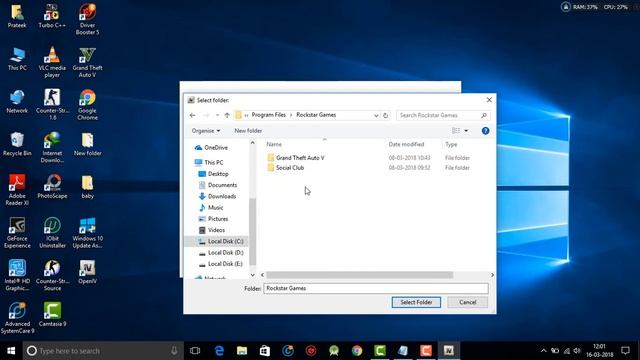Click navigation pane scroll down arrow
This screenshot has height=360, width=640.
253,275
